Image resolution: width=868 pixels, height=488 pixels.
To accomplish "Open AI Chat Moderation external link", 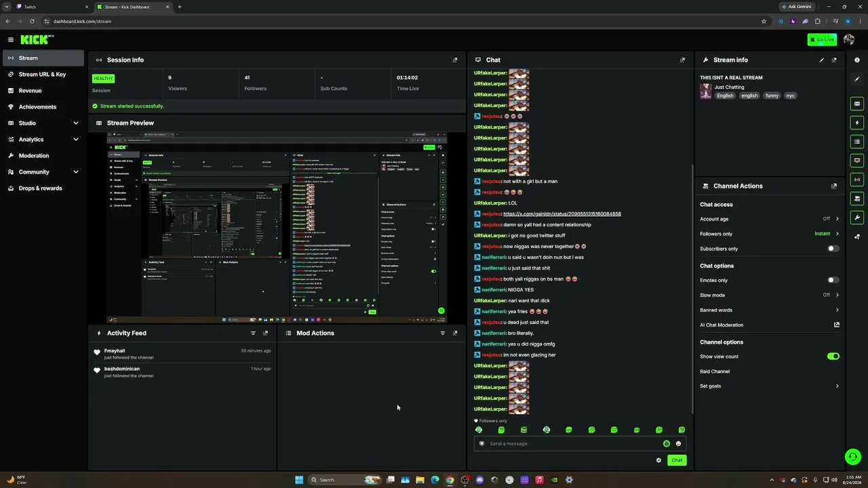I will pos(837,325).
